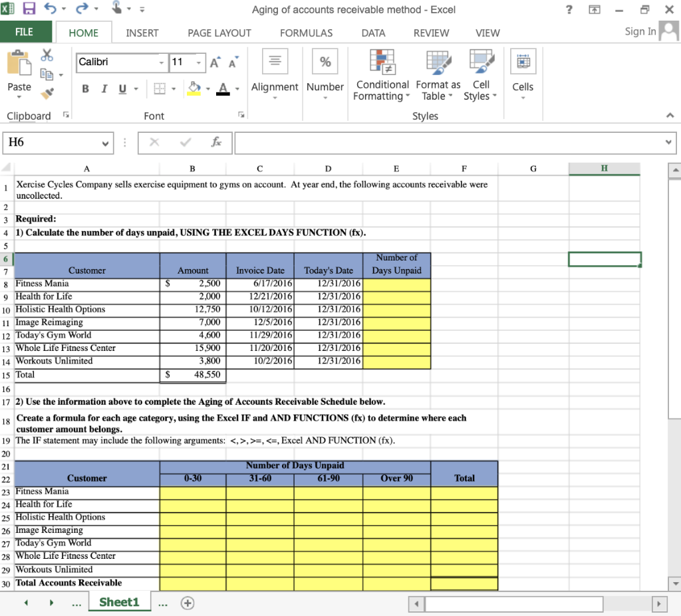
Task: Open fill color dropdown arrow
Action: point(208,89)
